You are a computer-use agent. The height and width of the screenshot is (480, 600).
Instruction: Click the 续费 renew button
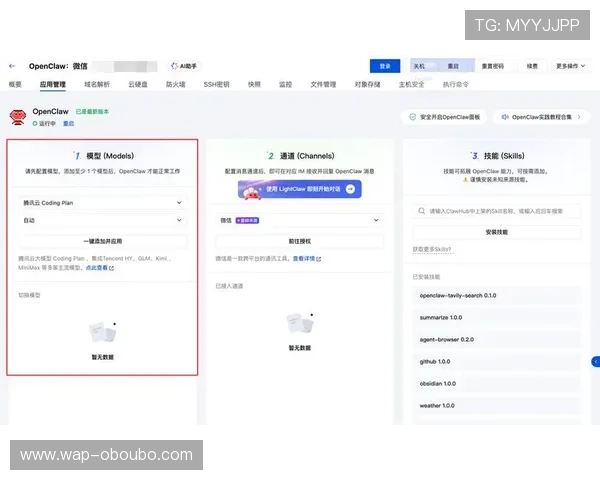tap(532, 66)
